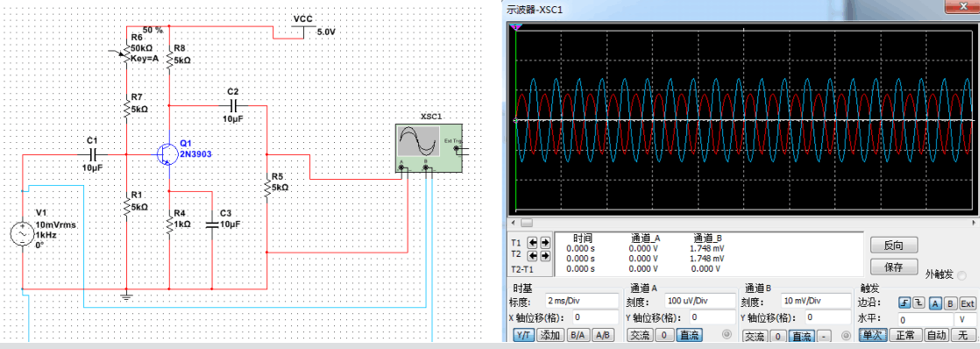Enable Y/T display mode

coord(524,335)
